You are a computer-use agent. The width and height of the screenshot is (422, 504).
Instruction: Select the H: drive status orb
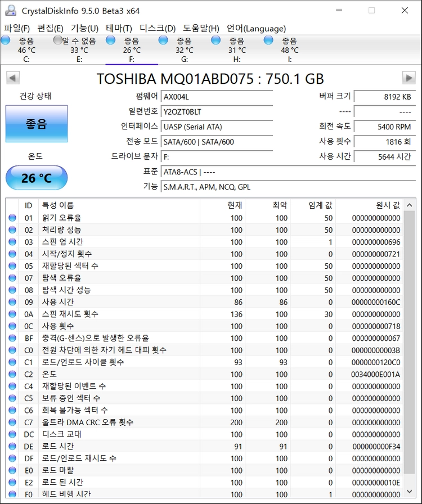pyautogui.click(x=216, y=40)
